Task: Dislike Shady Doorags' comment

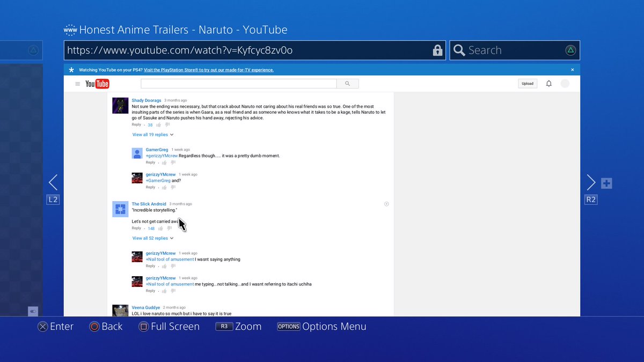Action: (167, 125)
